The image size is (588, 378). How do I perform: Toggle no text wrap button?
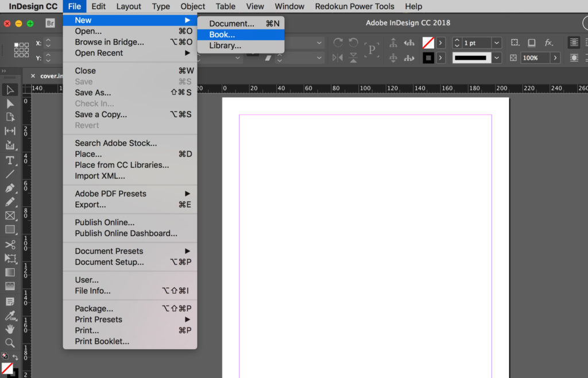574,43
